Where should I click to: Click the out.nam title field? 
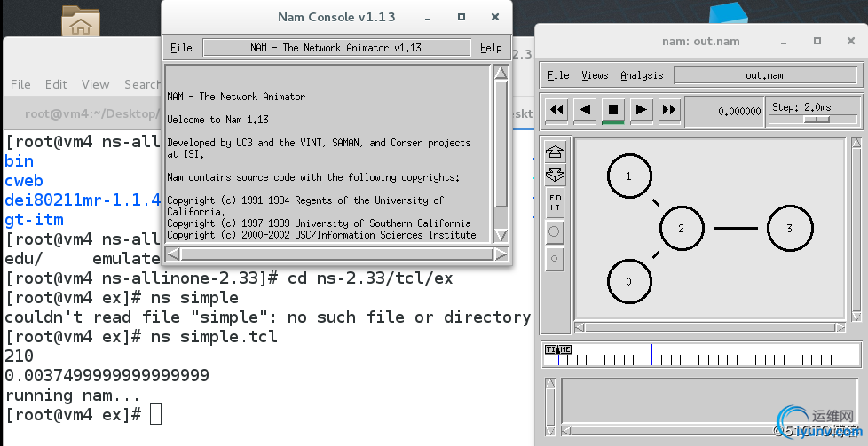pos(764,75)
